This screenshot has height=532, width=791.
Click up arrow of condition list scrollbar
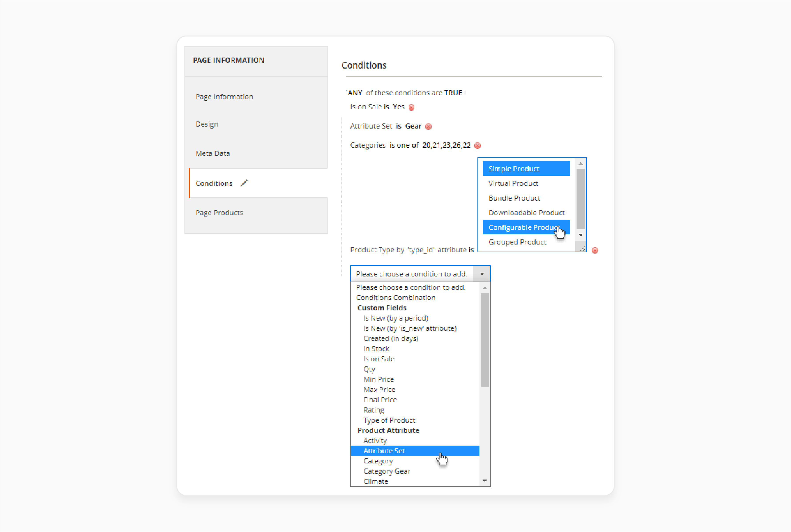coord(485,288)
